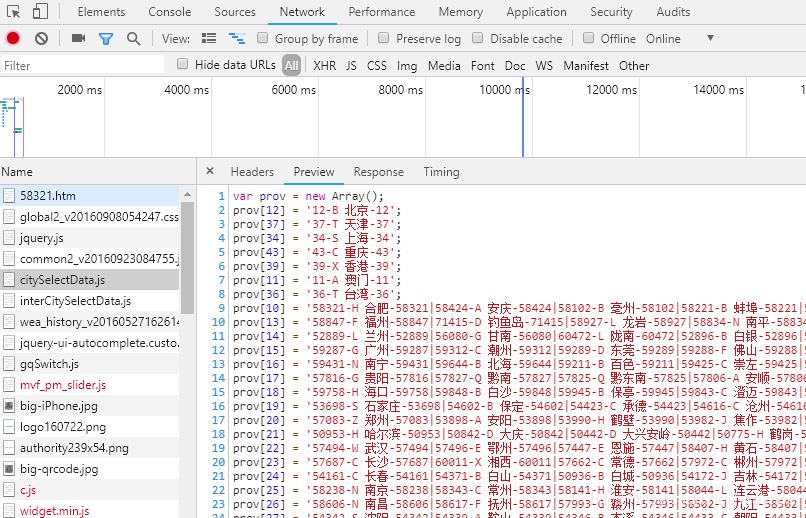Viewport: 806px width, 518px height.
Task: Click the big-qrcode.jpg file icon
Action: (x=9, y=469)
